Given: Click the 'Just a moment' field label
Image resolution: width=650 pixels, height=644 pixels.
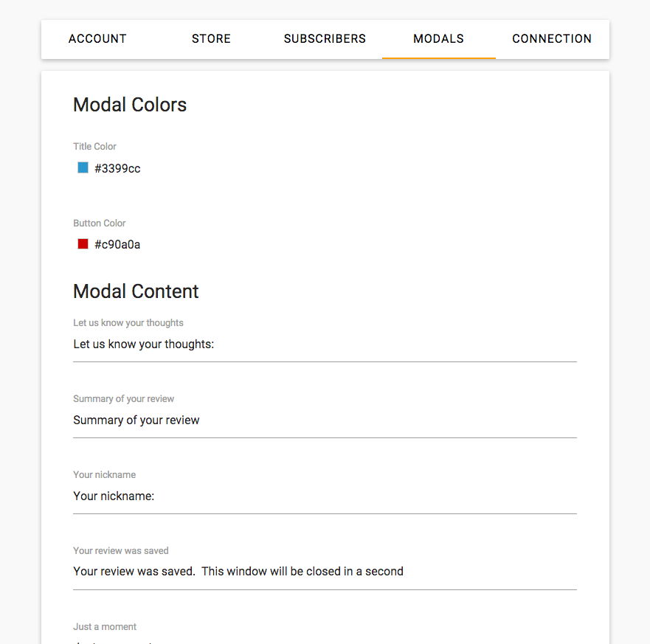Looking at the screenshot, I should pyautogui.click(x=105, y=627).
